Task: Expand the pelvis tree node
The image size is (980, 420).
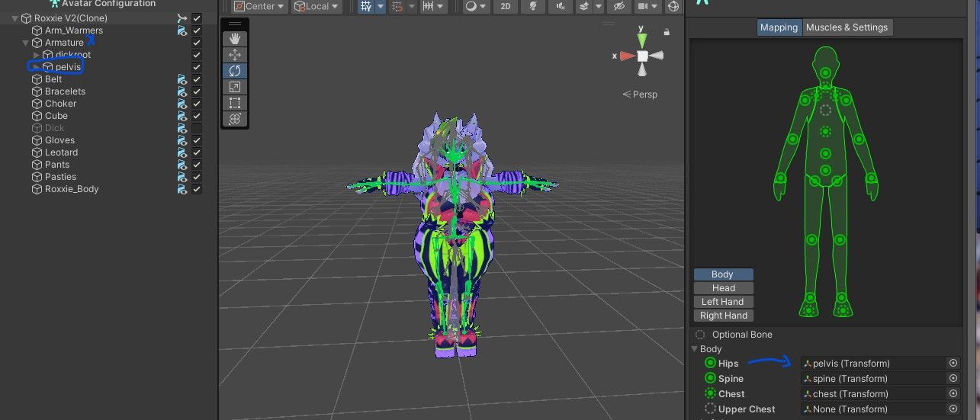Action: pyautogui.click(x=36, y=67)
